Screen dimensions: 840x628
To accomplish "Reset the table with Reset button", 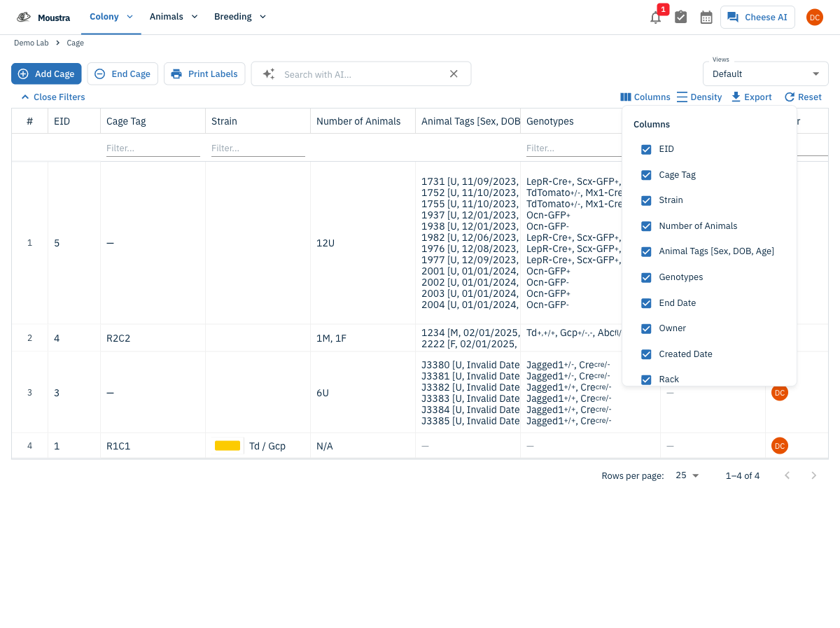I will tap(803, 97).
